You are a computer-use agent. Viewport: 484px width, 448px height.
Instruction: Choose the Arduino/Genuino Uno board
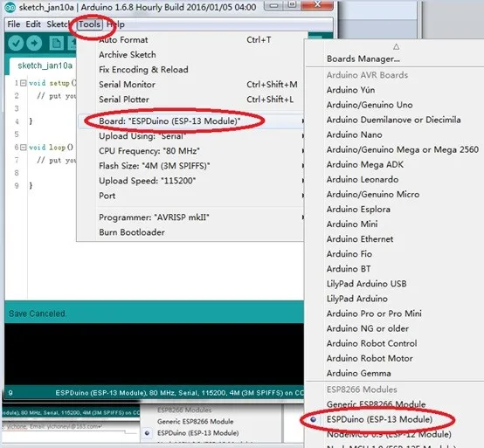tap(370, 105)
